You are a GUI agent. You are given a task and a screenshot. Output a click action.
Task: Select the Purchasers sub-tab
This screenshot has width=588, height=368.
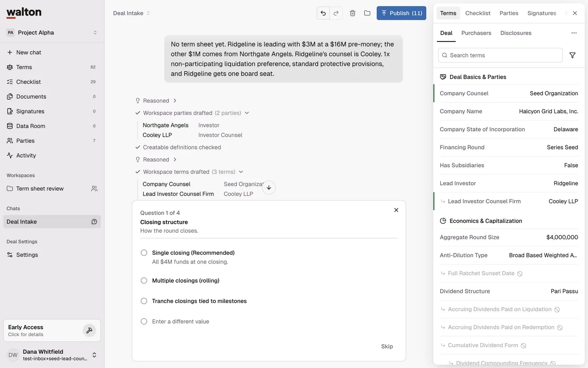(476, 33)
